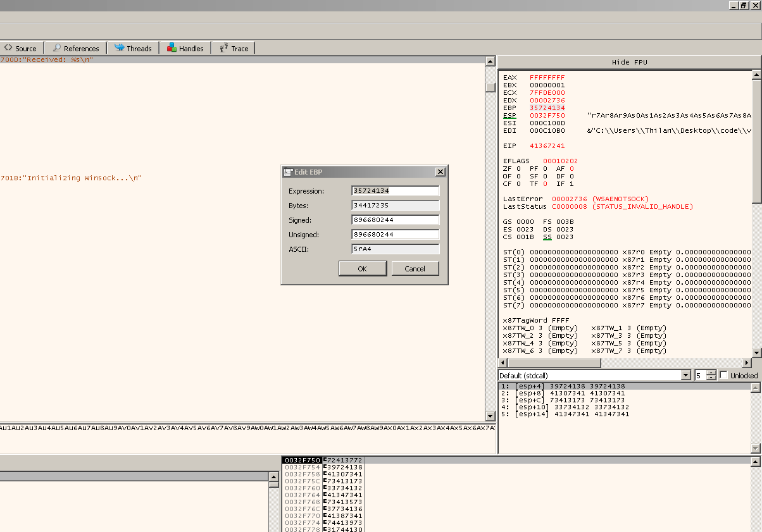The height and width of the screenshot is (532, 762).
Task: Toggle the DF flag value
Action: coord(571,176)
